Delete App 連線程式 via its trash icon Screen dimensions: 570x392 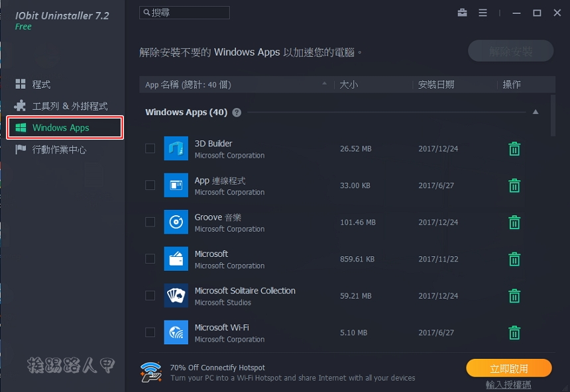[514, 185]
